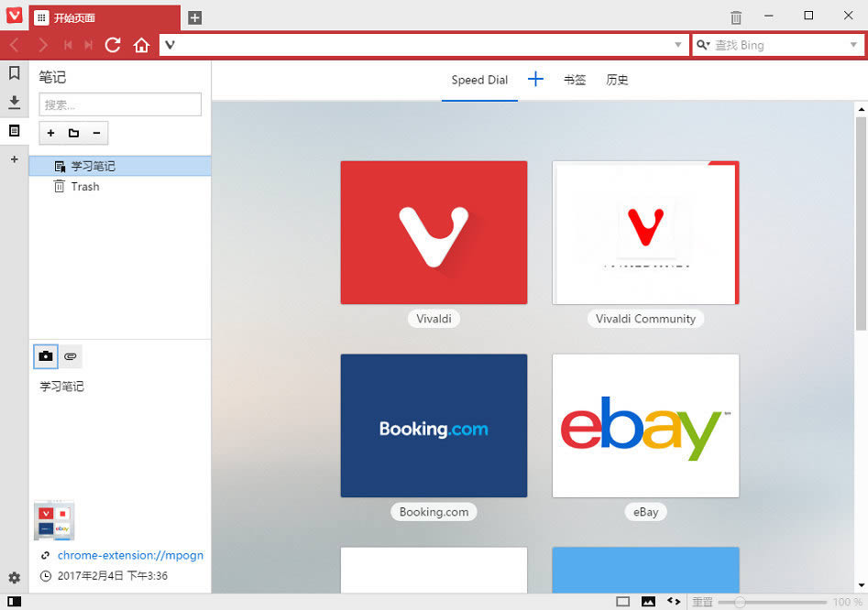The width and height of the screenshot is (868, 610).
Task: Click the note date 2017年2月4日
Action: pyautogui.click(x=113, y=576)
